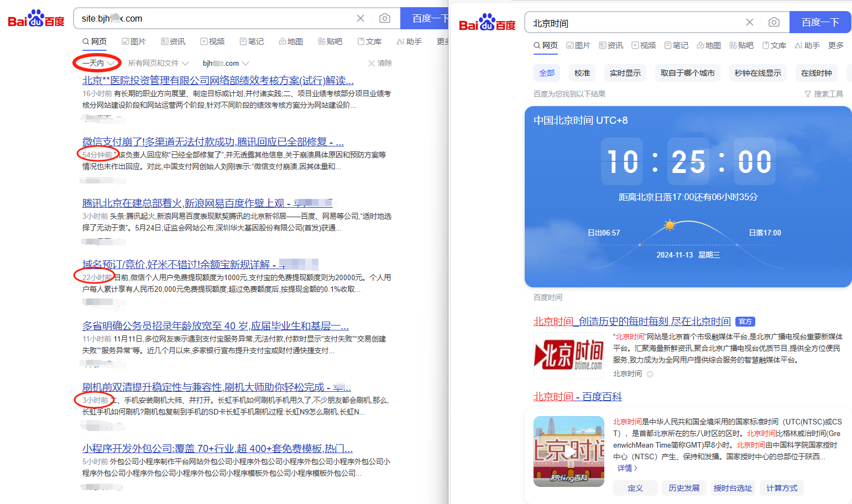Switch to 资讯 tab in left window
Screen dimensions: 852x504
(173, 41)
